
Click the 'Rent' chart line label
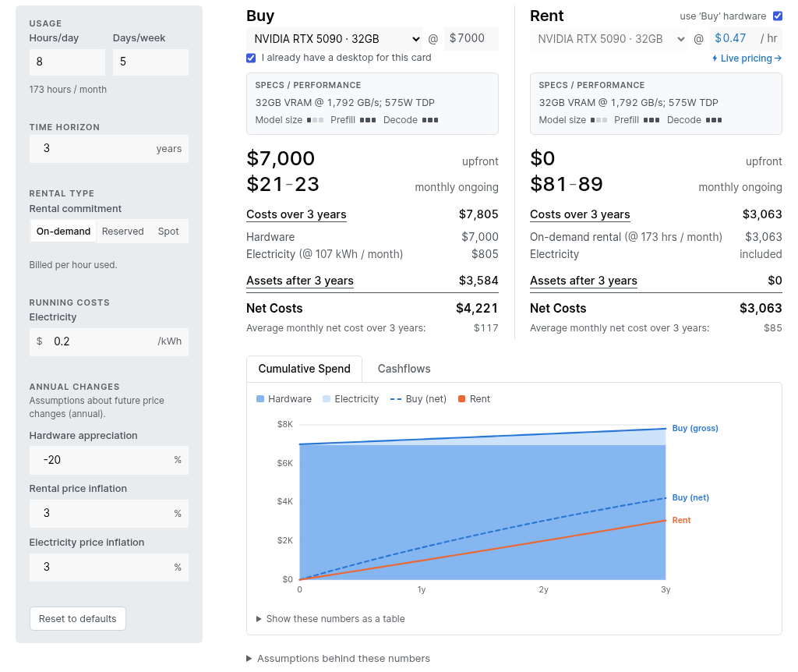coord(681,520)
